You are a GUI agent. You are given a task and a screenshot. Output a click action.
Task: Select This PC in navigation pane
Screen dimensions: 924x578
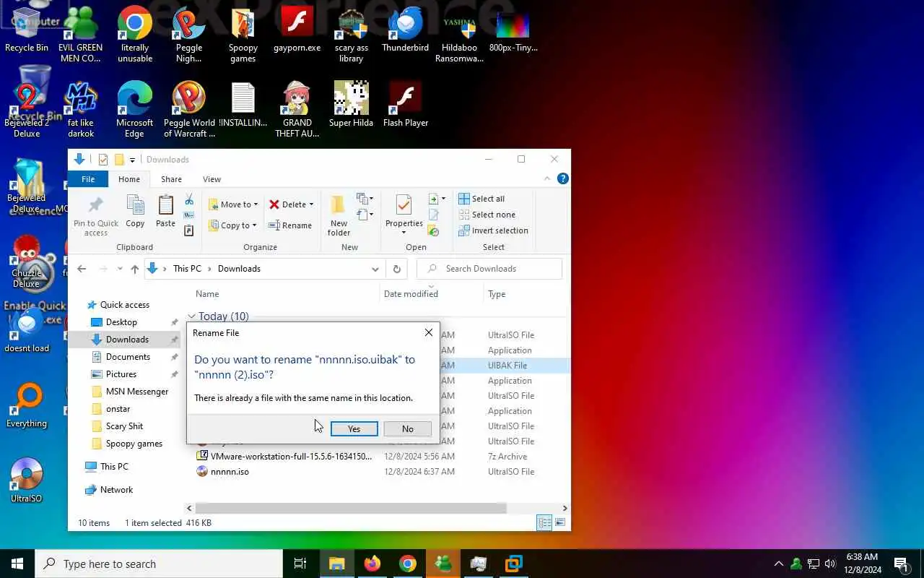click(114, 467)
